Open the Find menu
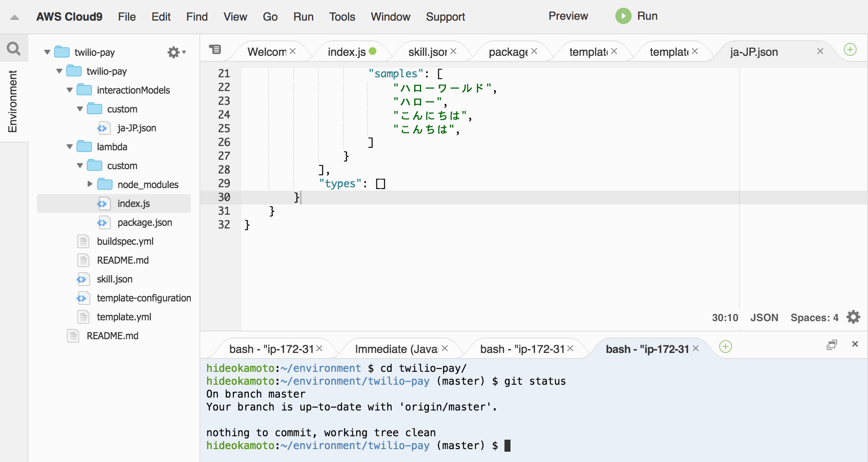The image size is (868, 462). pyautogui.click(x=197, y=17)
